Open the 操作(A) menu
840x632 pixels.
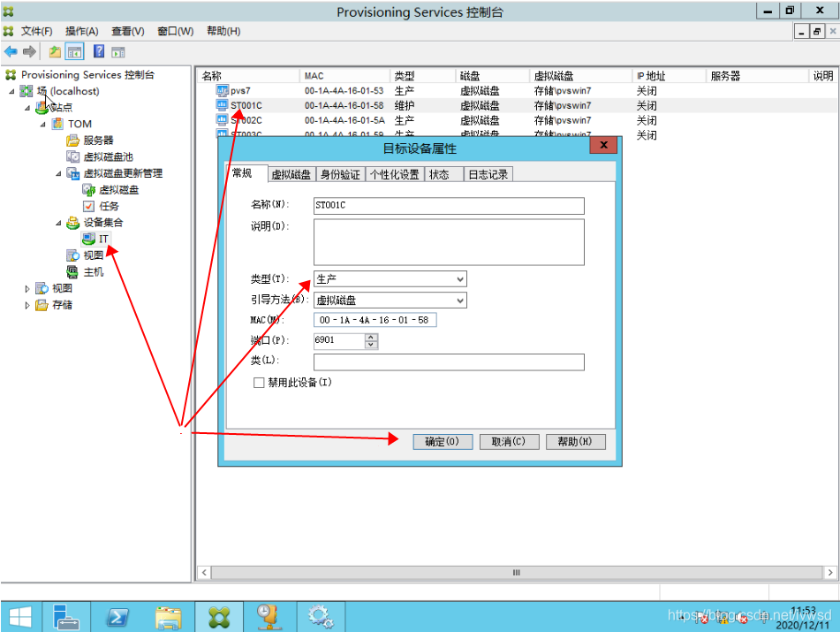pos(81,31)
